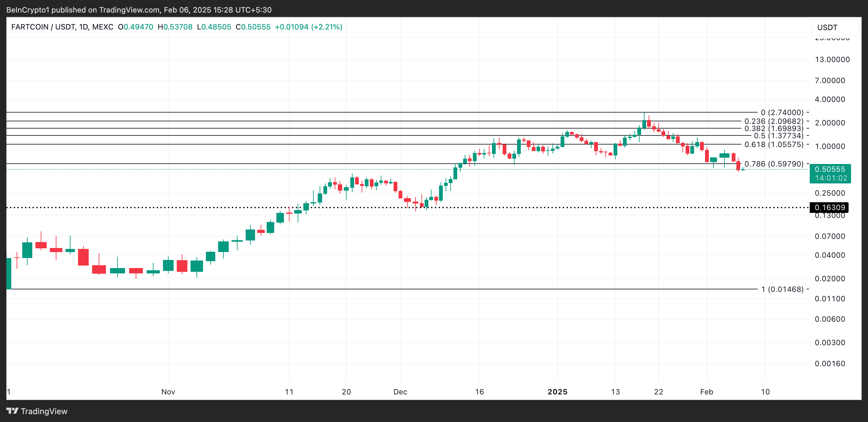Select the 0.236 (2.09682) Fibonacci level label
The width and height of the screenshot is (868, 422).
[774, 121]
